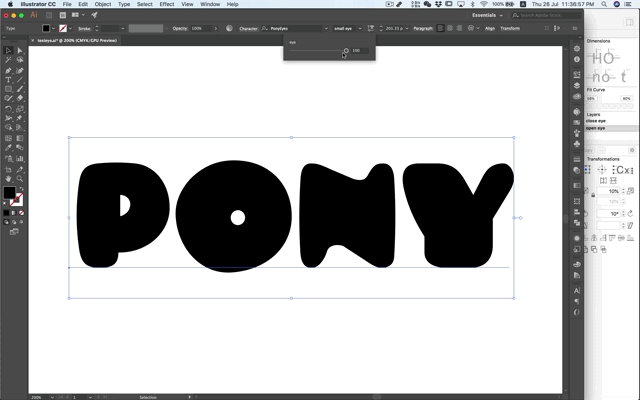The image size is (640, 400).
Task: Open the Object menu
Action: click(102, 4)
